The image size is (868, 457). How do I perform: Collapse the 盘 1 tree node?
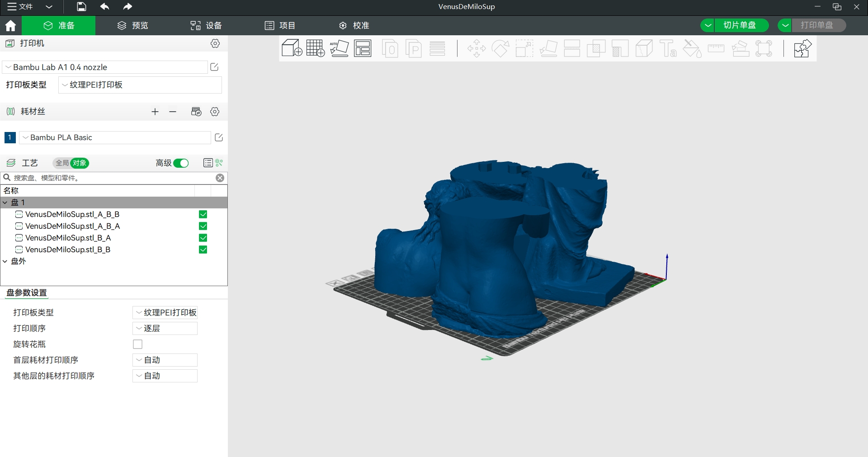pos(5,203)
